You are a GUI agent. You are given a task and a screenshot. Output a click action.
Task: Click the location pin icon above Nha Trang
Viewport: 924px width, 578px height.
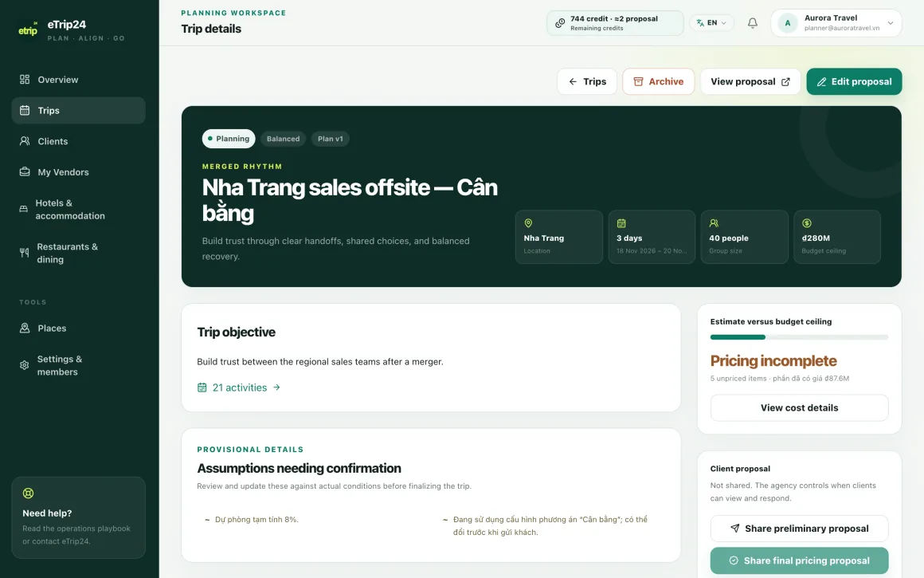529,223
